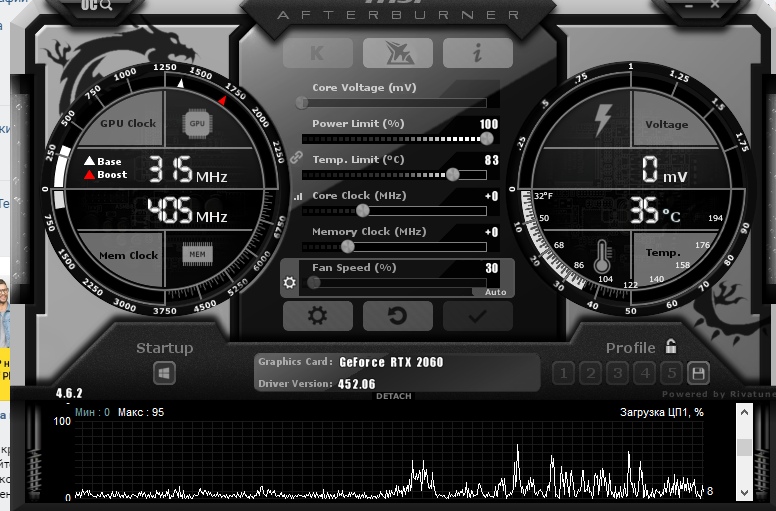Toggle the Windows Startup button
The height and width of the screenshot is (511, 776).
tap(164, 372)
